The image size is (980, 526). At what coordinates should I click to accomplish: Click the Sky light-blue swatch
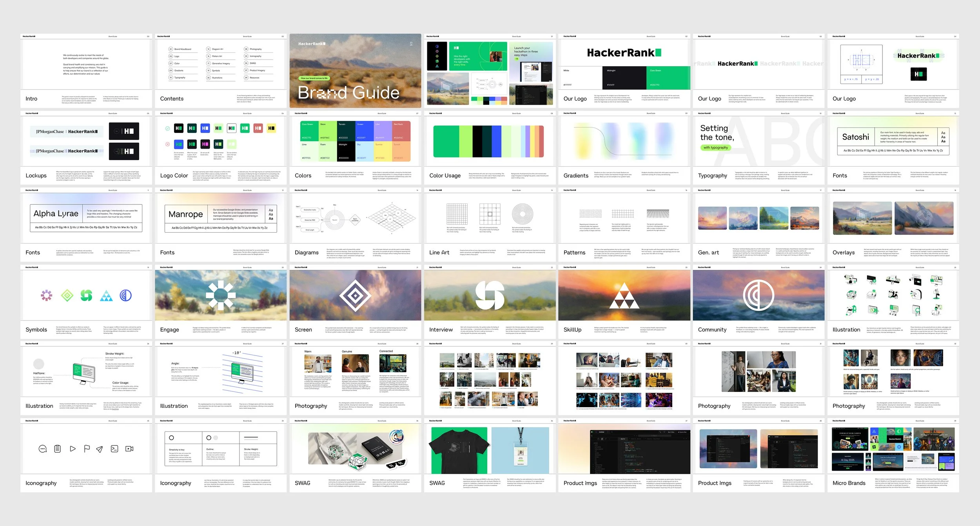click(365, 151)
